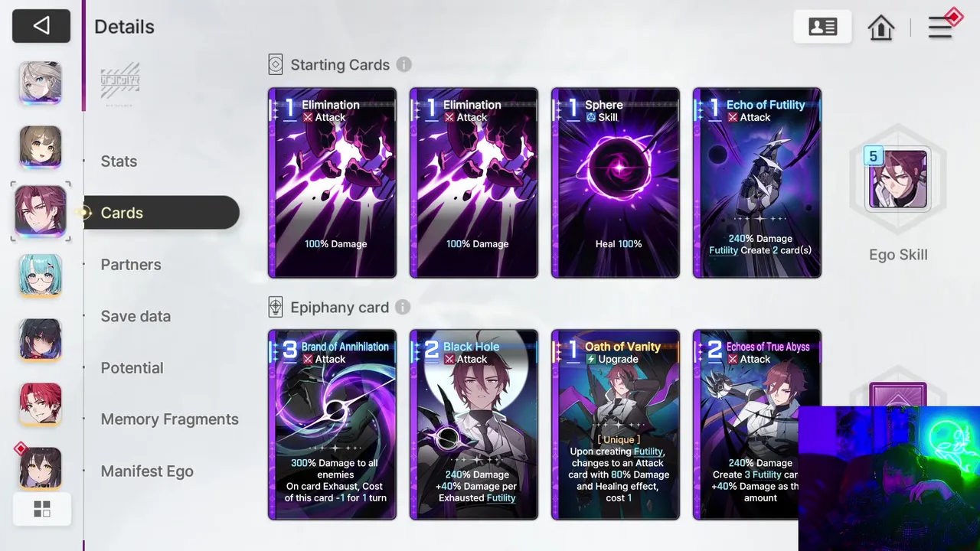Show info for Epiphany card
Viewport: 980px width, 551px height.
[403, 307]
